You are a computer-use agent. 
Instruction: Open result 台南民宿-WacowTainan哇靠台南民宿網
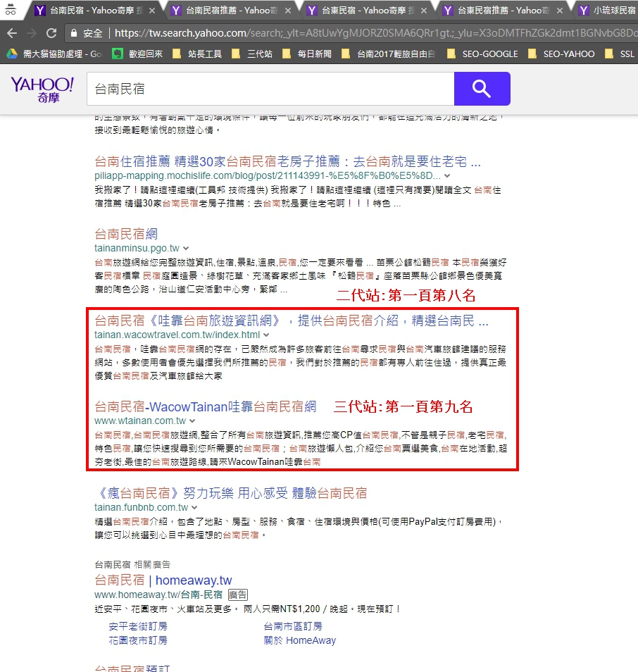205,406
